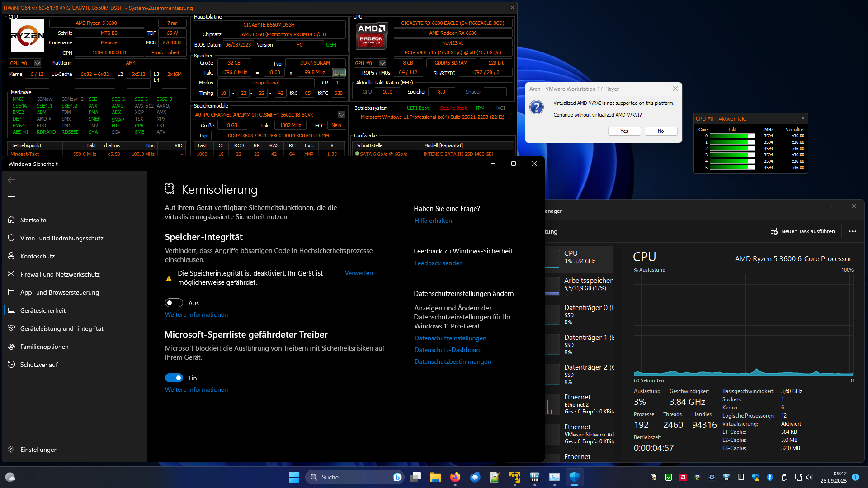868x488 pixels.
Task: Select Viren- und Bedrohungsschutz in sidebar
Action: point(75,238)
